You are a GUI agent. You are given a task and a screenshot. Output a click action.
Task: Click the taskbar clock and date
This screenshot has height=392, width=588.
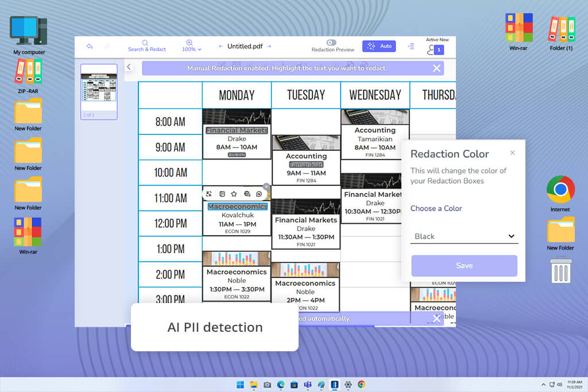(x=574, y=385)
